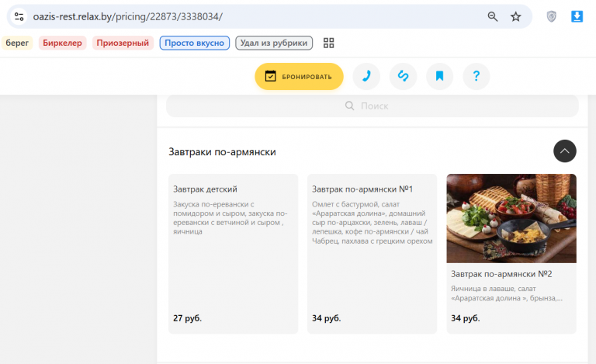Click the Омлет с бастурмой description text

(372, 223)
